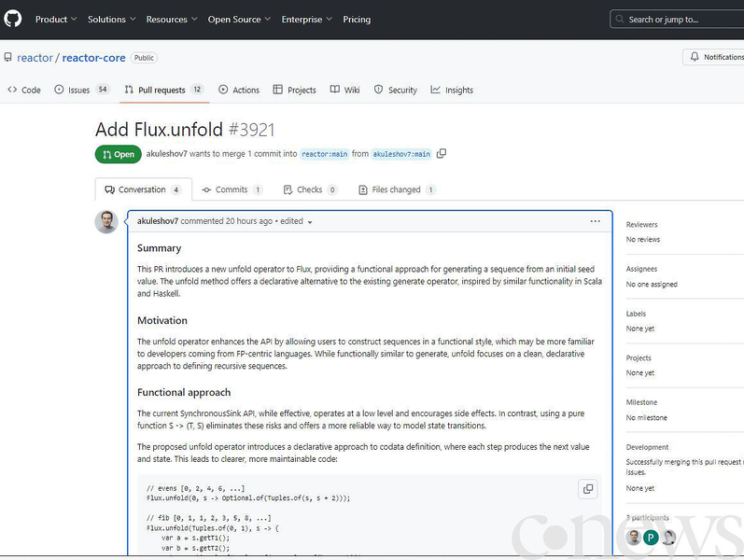744x560 pixels.
Task: Open the Insights tab
Action: pos(452,90)
